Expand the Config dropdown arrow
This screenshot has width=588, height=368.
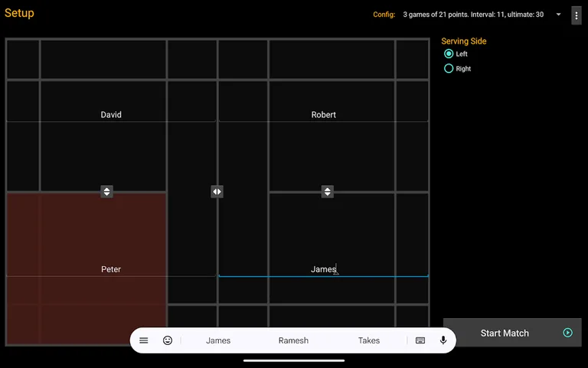click(558, 15)
